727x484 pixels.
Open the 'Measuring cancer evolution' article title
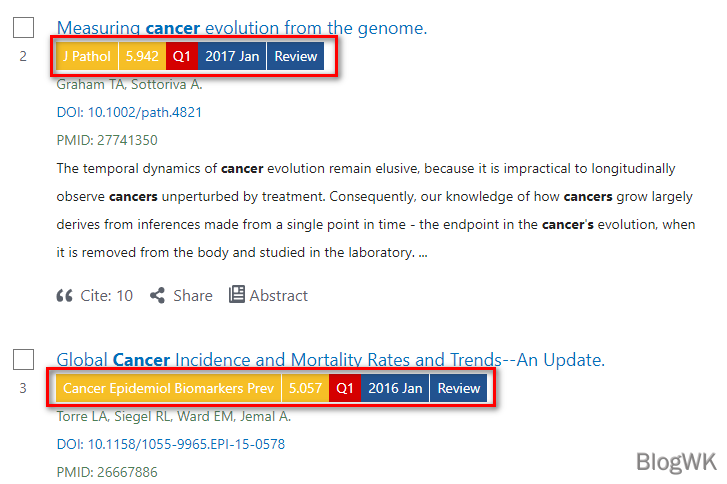(242, 28)
